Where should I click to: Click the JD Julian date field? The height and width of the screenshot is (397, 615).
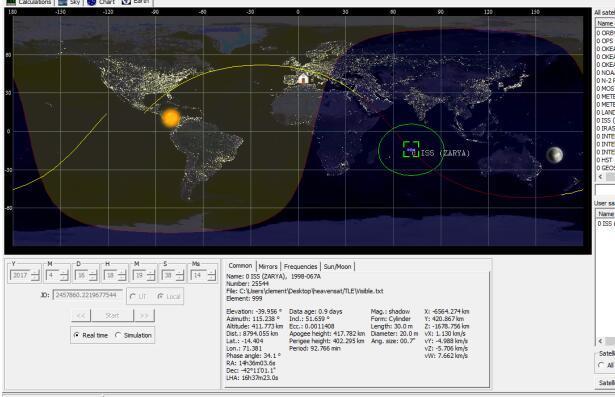[x=87, y=295]
